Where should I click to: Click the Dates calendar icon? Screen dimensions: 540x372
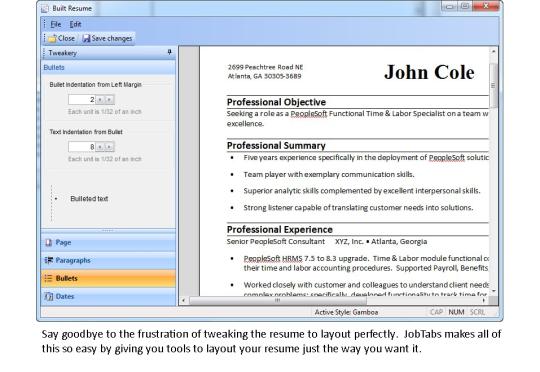click(49, 296)
